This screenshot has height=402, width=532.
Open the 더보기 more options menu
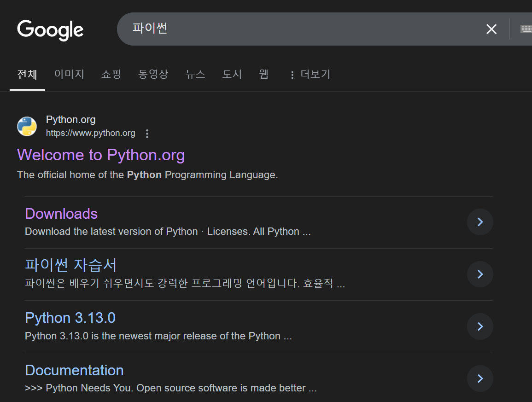[310, 74]
